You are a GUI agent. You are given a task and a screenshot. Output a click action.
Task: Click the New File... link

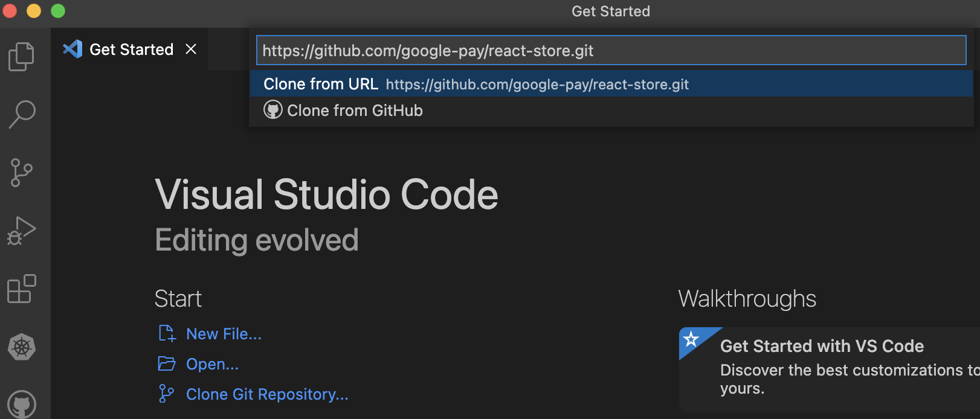coord(224,334)
